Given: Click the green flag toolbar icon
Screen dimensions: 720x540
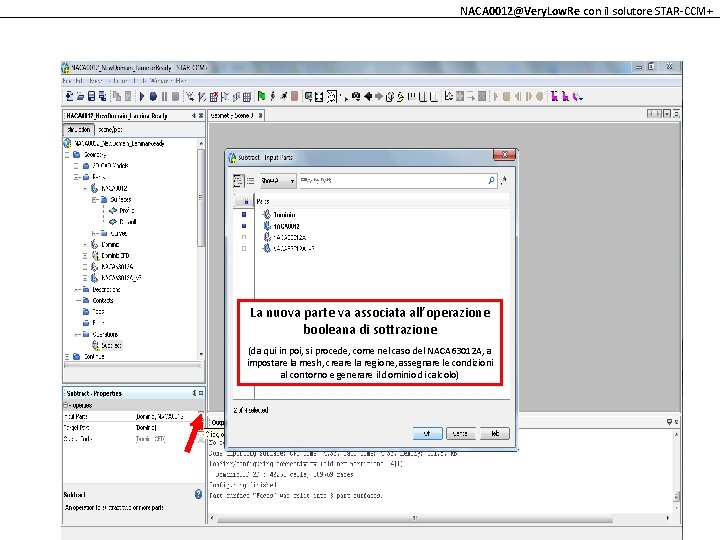Looking at the screenshot, I should (261, 96).
